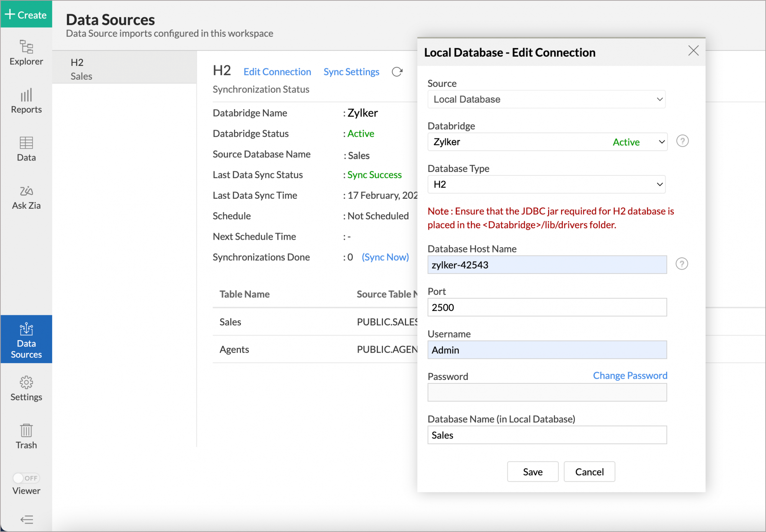
Task: Refresh the synchronization status
Action: pyautogui.click(x=397, y=72)
